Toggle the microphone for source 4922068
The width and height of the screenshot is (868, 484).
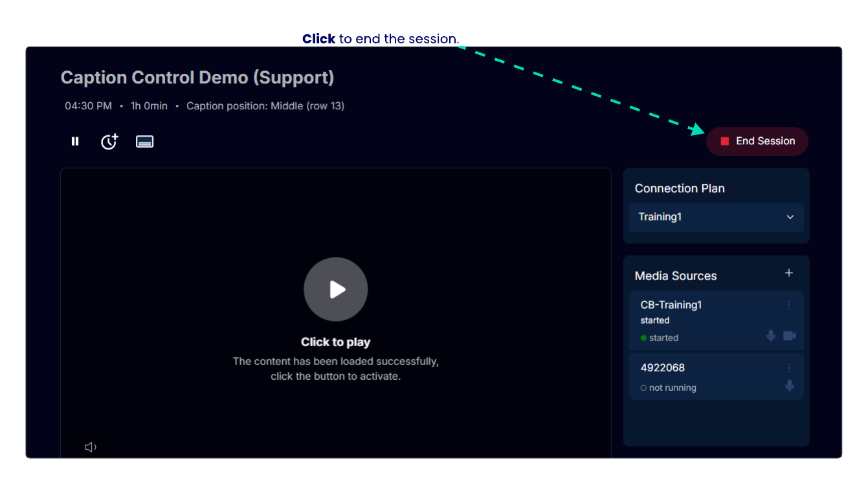pyautogui.click(x=789, y=386)
